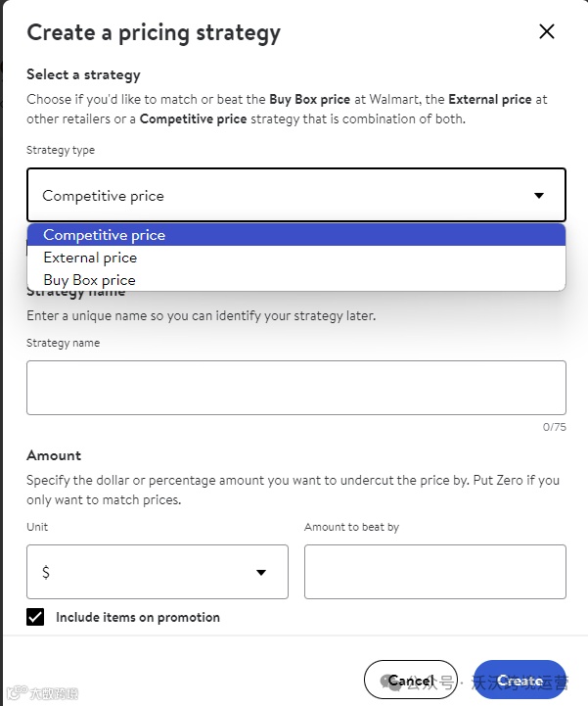Click the blue Create button
The height and width of the screenshot is (706, 588).
point(520,680)
